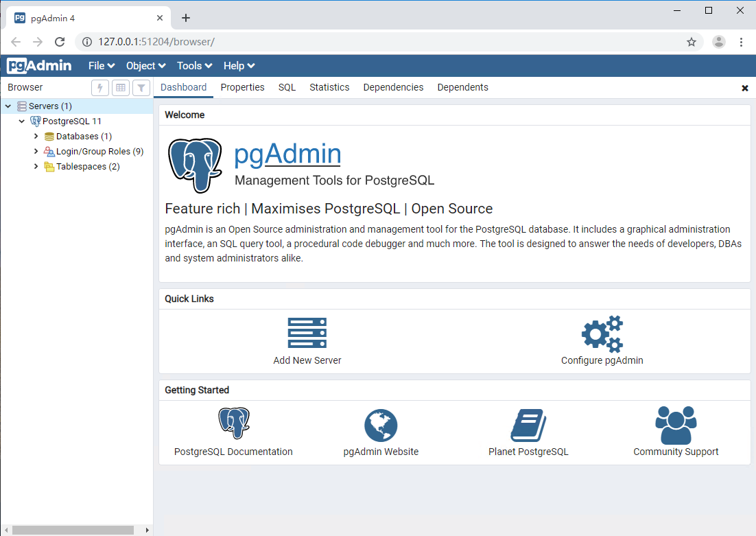Open the Help menu dropdown

(x=239, y=66)
